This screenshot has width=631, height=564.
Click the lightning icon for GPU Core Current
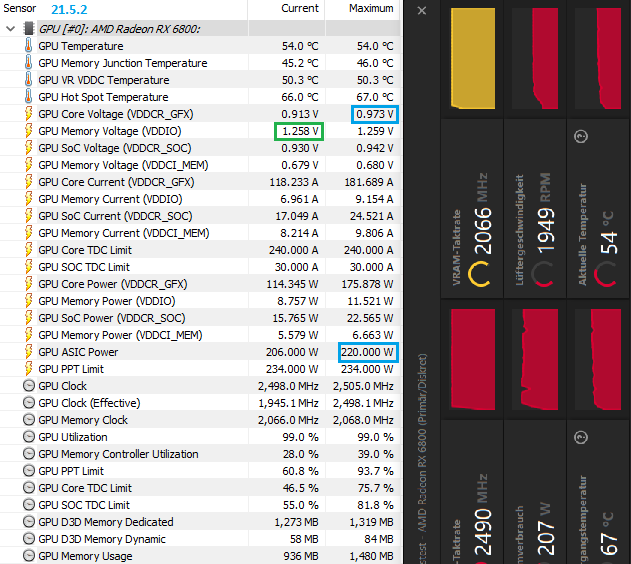29,182
